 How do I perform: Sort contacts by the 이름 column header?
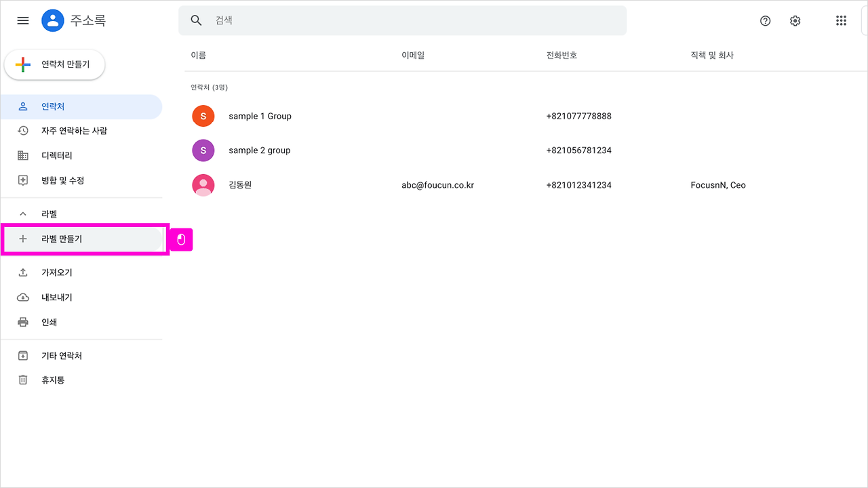pyautogui.click(x=197, y=55)
